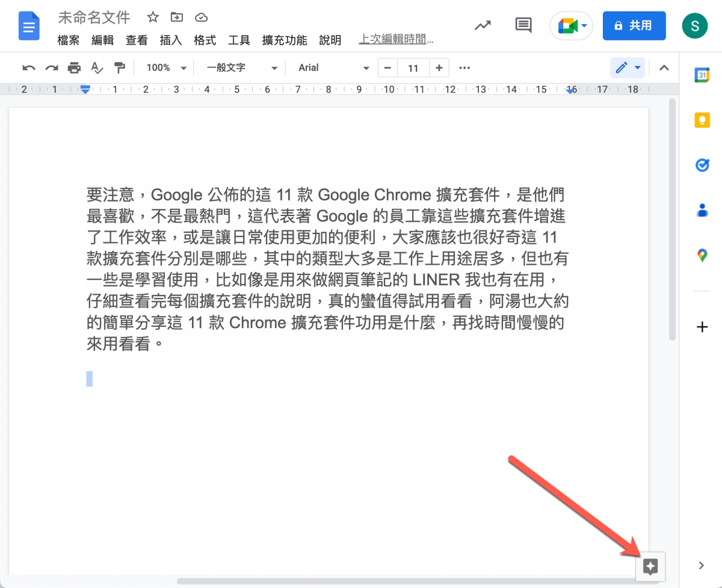
Task: Open the 一般文字 paragraph style dropdown
Action: [x=242, y=68]
